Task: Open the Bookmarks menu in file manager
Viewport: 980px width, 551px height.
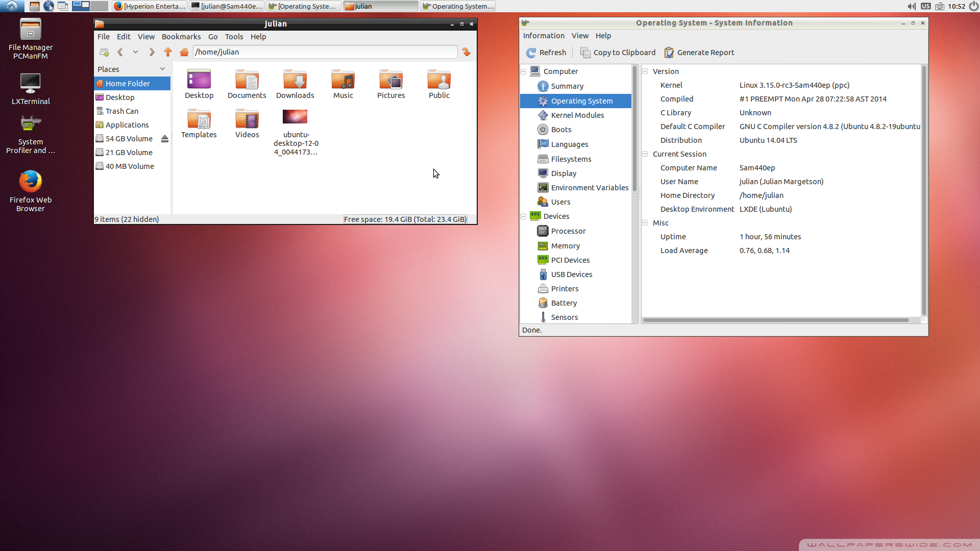Action: 181,37
